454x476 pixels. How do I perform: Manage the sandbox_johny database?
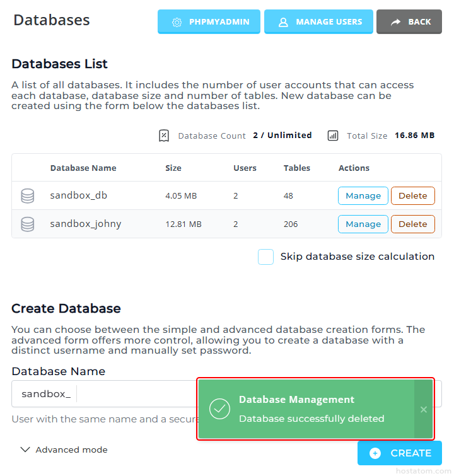coord(363,224)
